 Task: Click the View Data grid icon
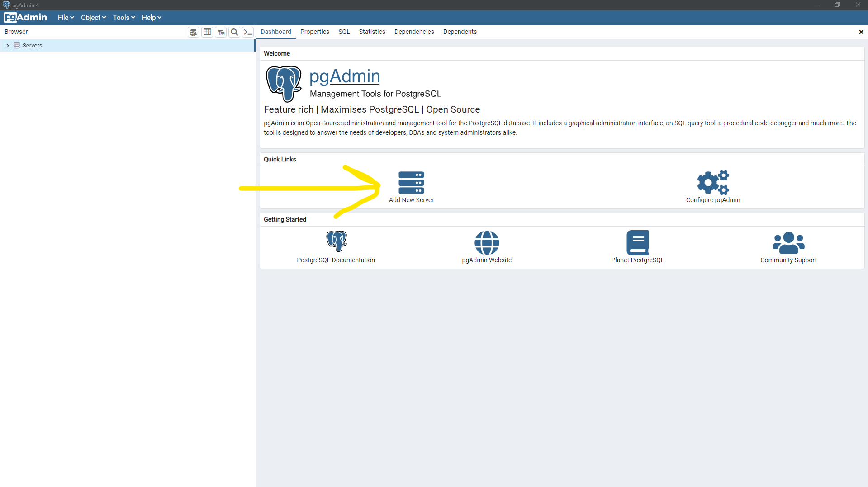(207, 32)
